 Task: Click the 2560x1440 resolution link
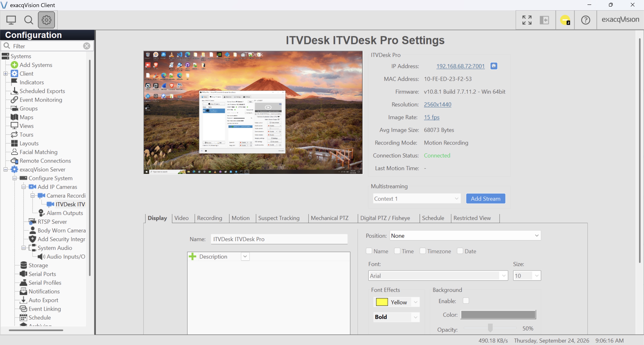coord(437,104)
